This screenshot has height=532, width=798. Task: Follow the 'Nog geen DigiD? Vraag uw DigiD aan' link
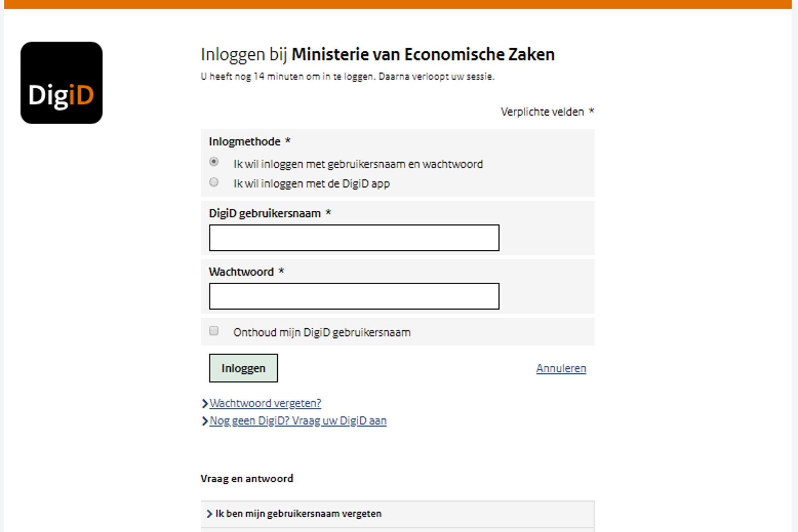click(x=298, y=421)
